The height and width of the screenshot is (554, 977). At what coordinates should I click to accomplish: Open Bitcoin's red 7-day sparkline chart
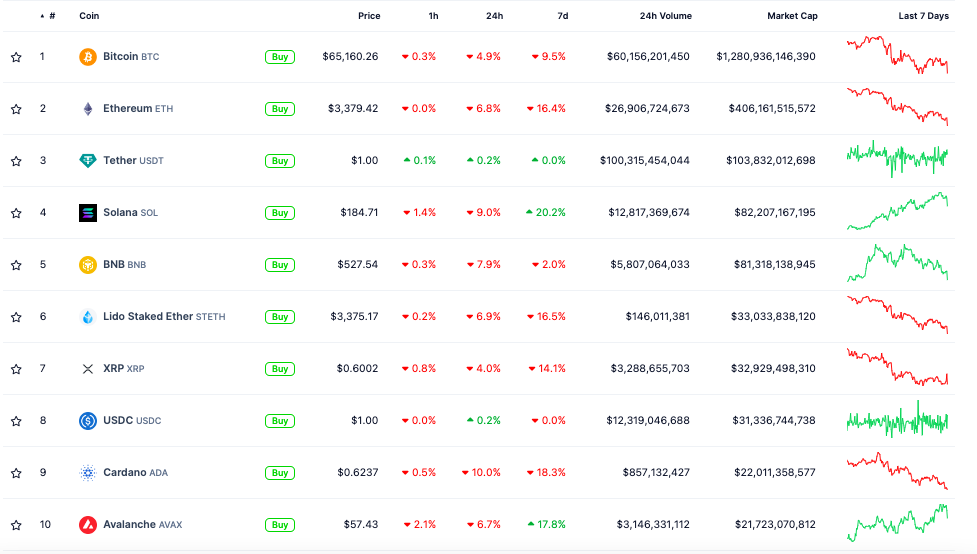pos(897,55)
